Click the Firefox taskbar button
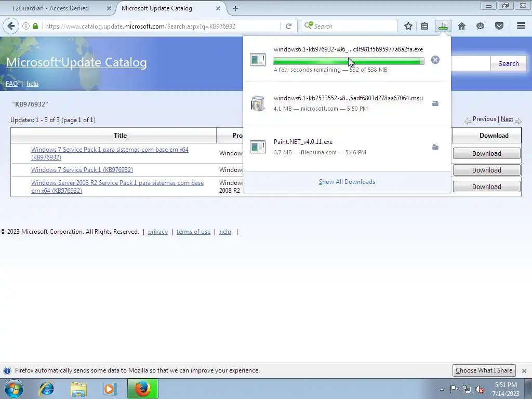Viewport: 532px width, 399px height. coord(143,389)
